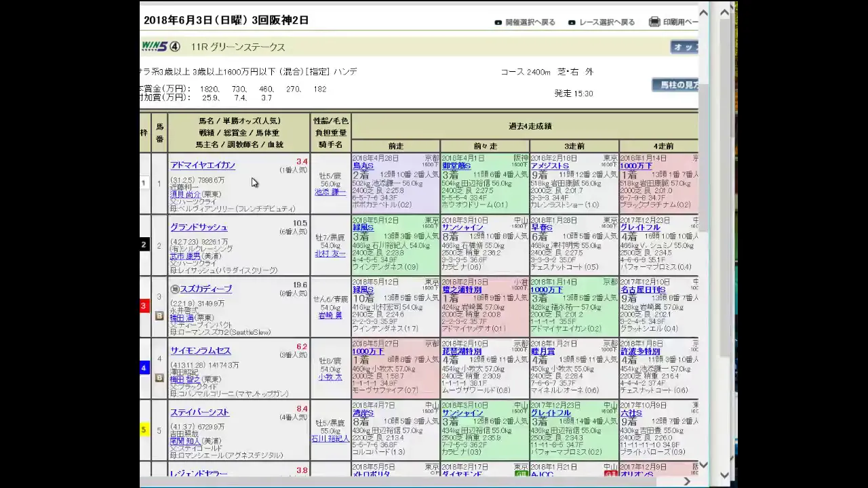The height and width of the screenshot is (488, 868).
Task: Click the page scrollbar down arrow
Action: pos(703,465)
